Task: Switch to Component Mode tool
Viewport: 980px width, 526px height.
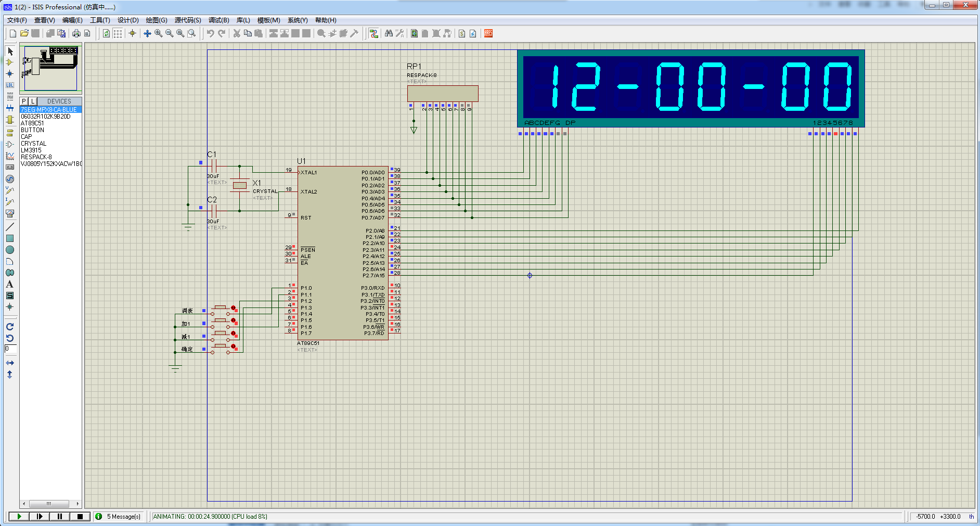Action: [10, 62]
